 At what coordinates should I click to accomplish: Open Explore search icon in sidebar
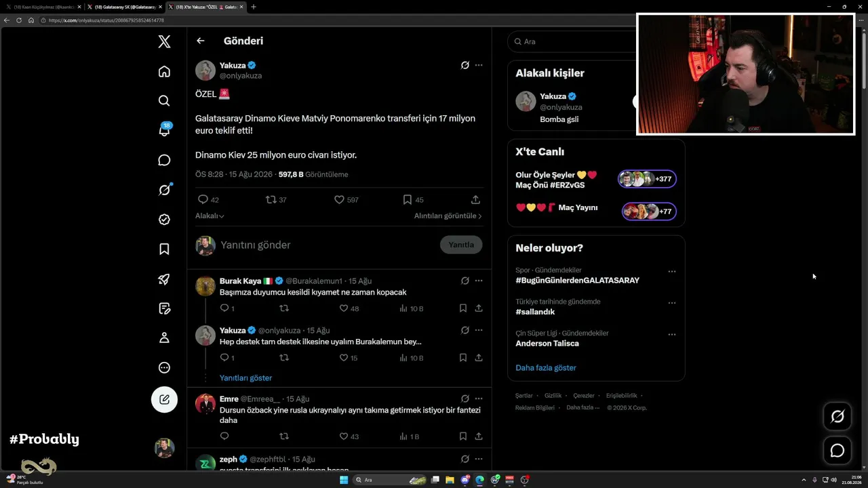pos(164,101)
